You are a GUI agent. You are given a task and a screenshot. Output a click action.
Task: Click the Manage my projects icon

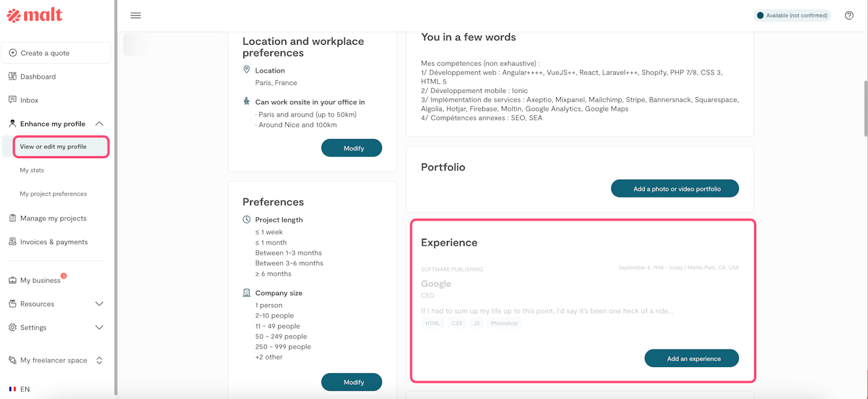click(x=12, y=218)
